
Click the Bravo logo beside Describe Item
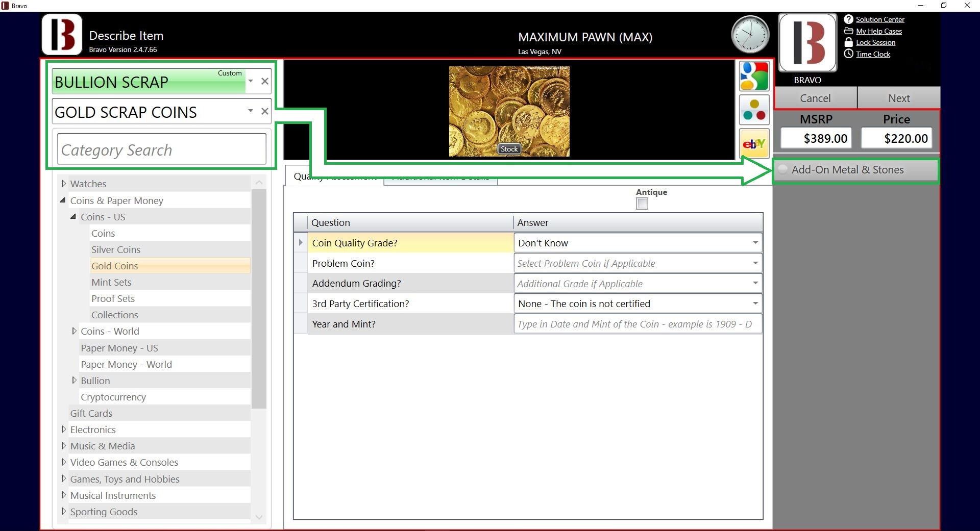(62, 35)
